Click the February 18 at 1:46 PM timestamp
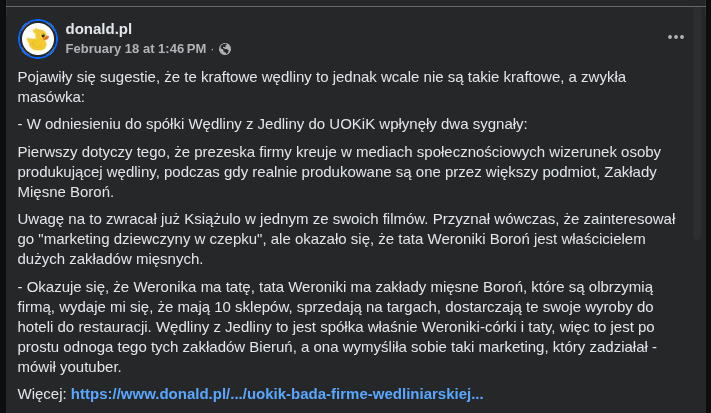This screenshot has width=711, height=413. pos(136,48)
